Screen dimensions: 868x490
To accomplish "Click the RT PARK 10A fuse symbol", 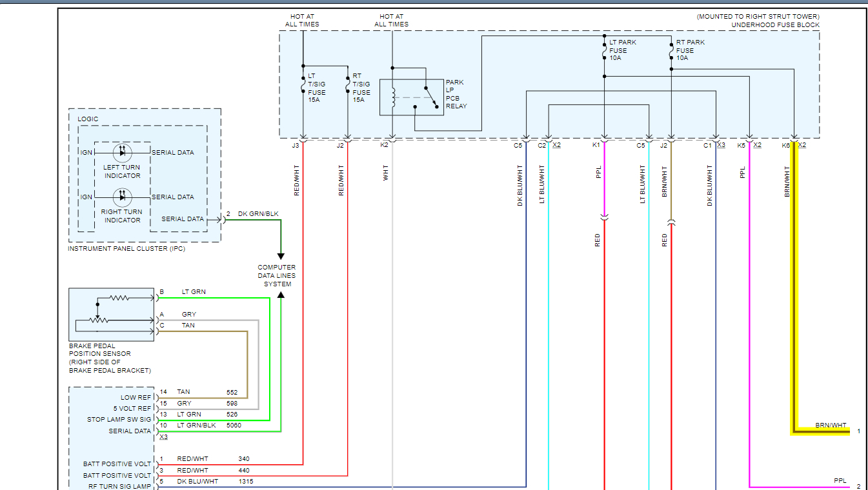I will click(x=671, y=50).
